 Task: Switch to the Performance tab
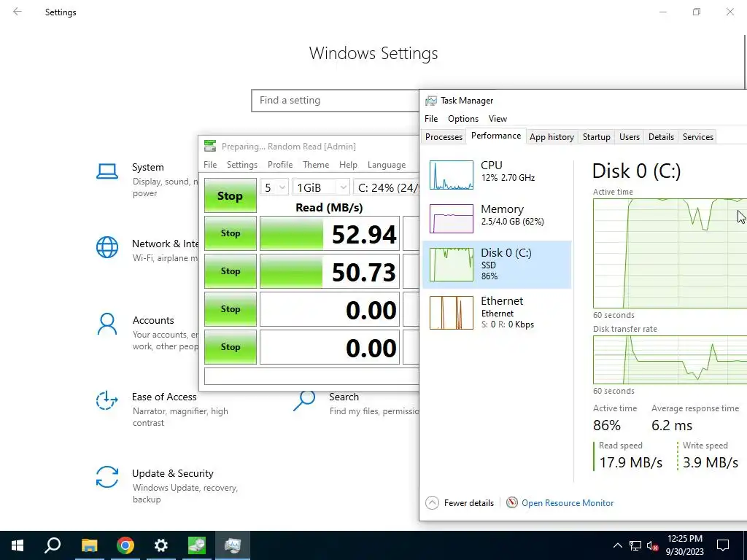tap(496, 136)
